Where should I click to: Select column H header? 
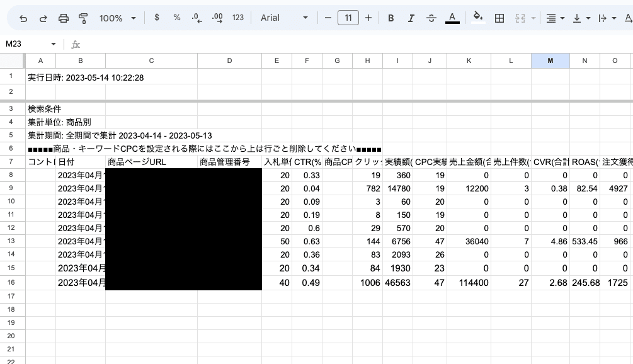[x=367, y=60]
